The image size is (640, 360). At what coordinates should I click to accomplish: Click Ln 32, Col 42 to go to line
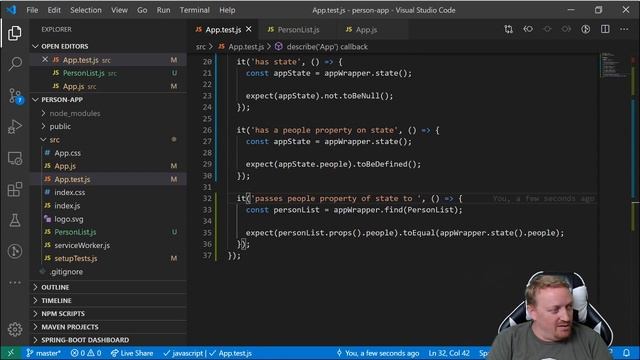tap(449, 353)
